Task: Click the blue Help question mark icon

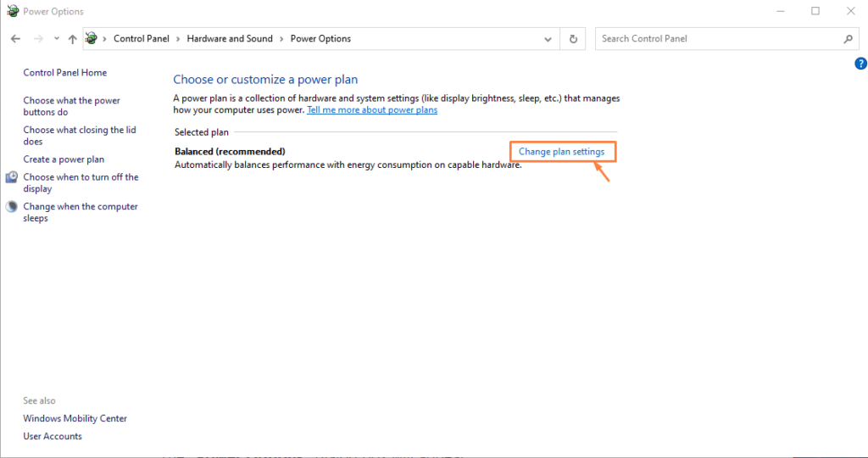Action: point(860,64)
